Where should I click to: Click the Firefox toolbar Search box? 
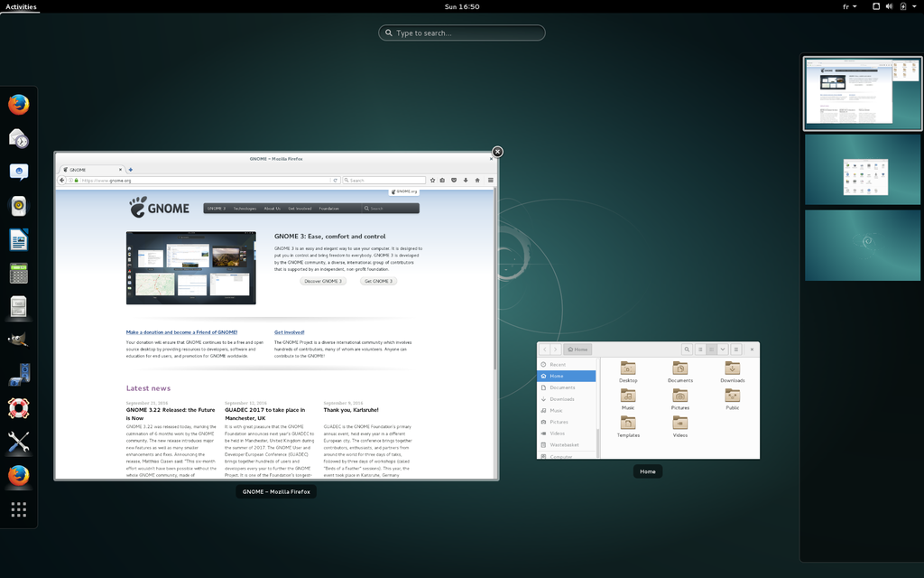[384, 180]
